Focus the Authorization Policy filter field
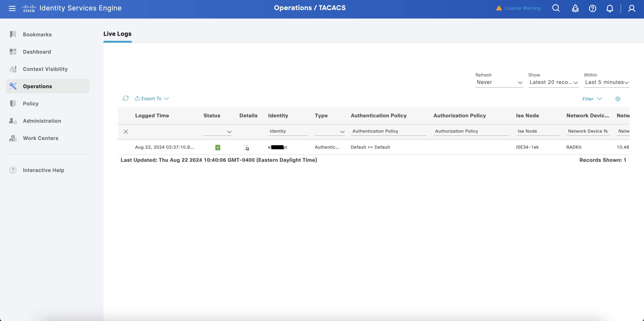Image resolution: width=644 pixels, height=321 pixels. [471, 131]
